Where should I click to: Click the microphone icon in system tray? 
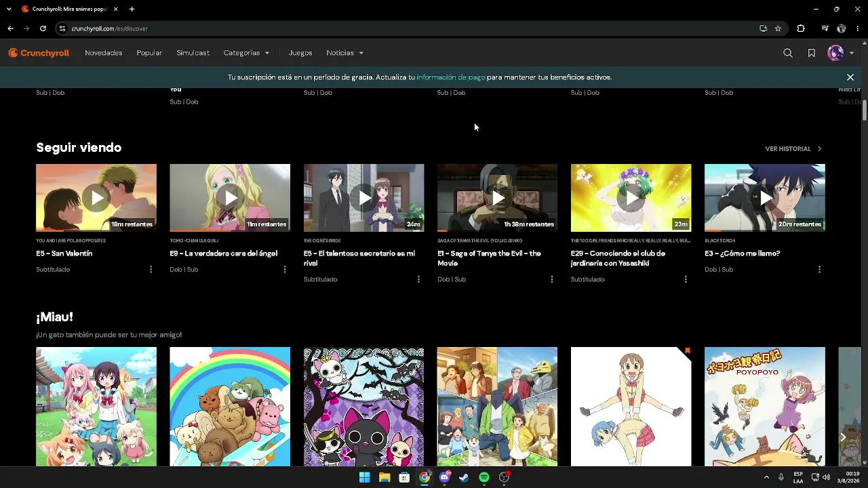(x=781, y=477)
